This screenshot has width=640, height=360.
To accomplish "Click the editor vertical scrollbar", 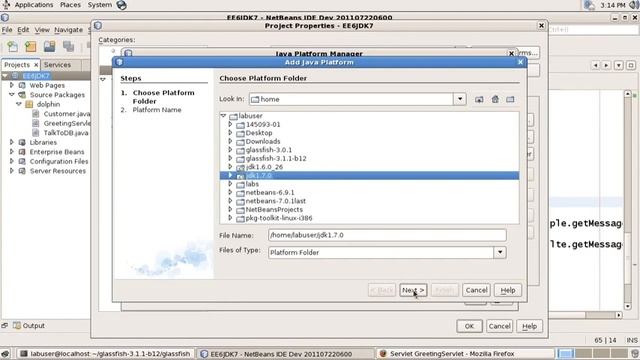I will coord(628,200).
